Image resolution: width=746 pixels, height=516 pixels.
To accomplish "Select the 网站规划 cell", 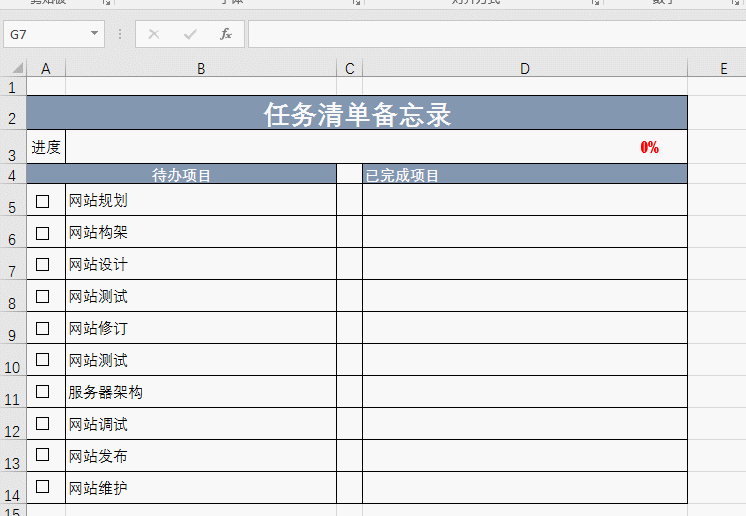I will (x=201, y=200).
